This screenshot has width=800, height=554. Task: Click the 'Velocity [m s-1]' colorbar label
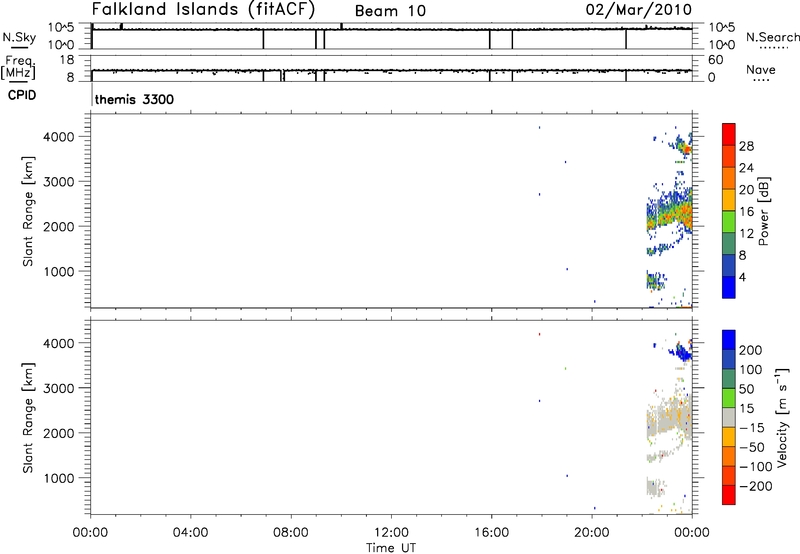pos(782,417)
